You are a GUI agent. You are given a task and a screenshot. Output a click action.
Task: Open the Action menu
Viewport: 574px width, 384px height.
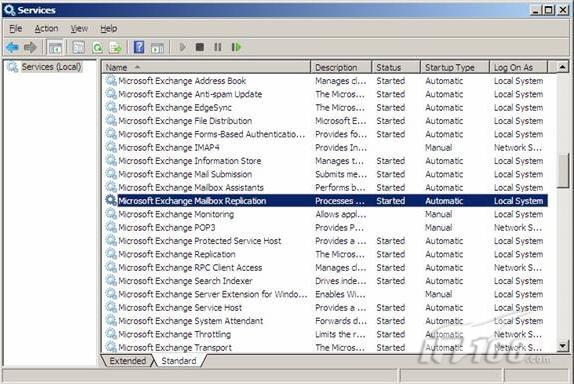pos(46,28)
